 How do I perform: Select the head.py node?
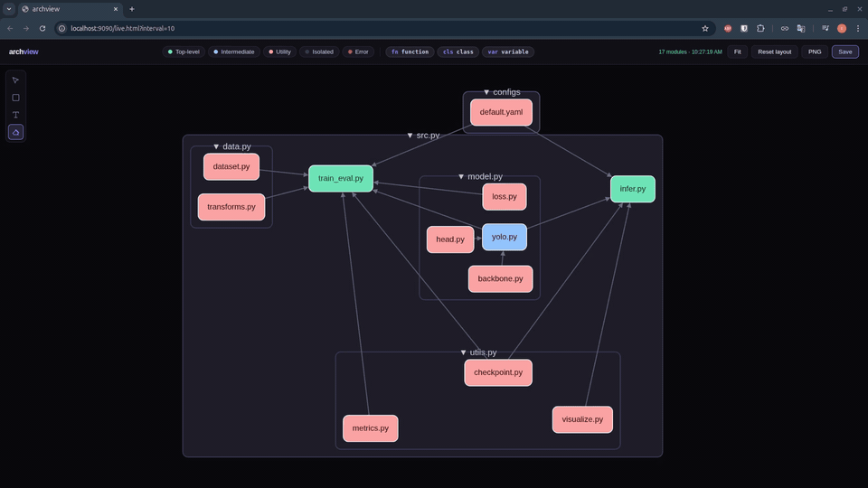450,239
